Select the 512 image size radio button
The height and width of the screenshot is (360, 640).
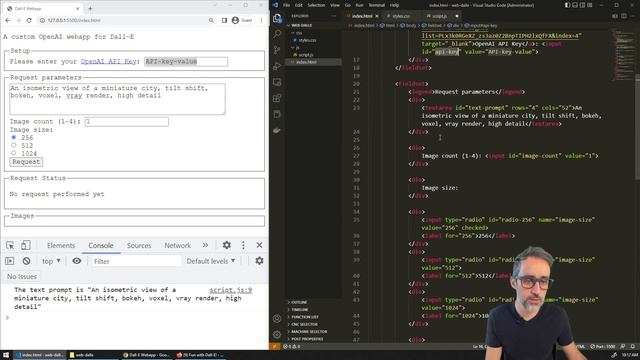13,145
